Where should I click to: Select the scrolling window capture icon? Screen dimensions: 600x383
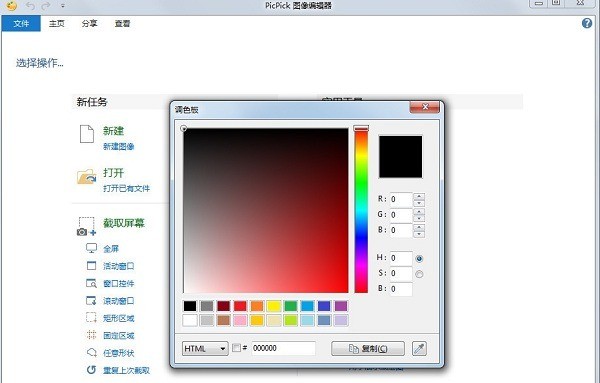91,300
